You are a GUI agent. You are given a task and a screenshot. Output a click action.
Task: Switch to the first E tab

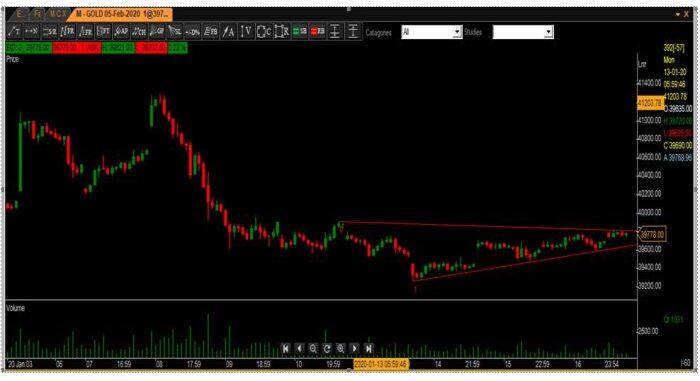[20, 14]
